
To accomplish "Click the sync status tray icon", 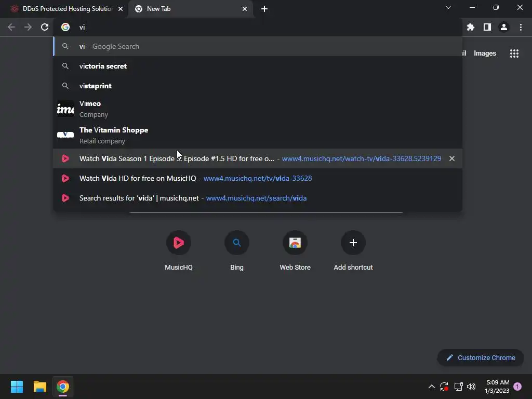I will [444, 387].
